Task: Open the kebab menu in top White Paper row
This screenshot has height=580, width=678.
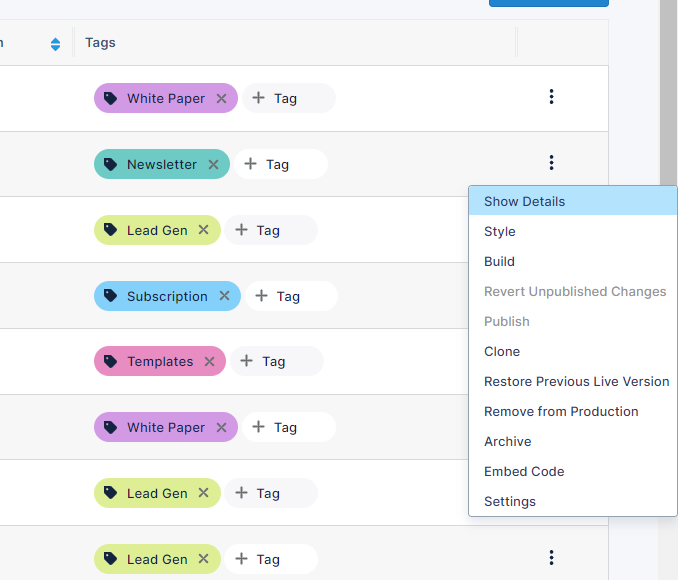Action: pyautogui.click(x=551, y=97)
